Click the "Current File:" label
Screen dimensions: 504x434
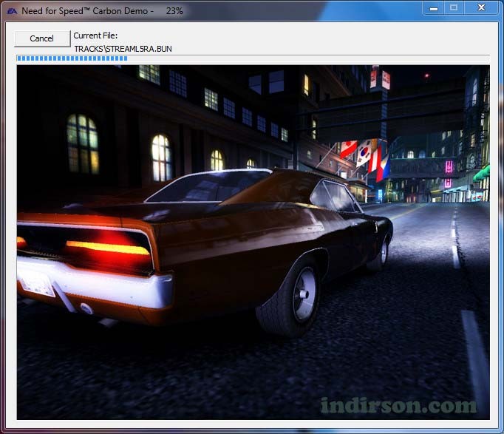95,35
